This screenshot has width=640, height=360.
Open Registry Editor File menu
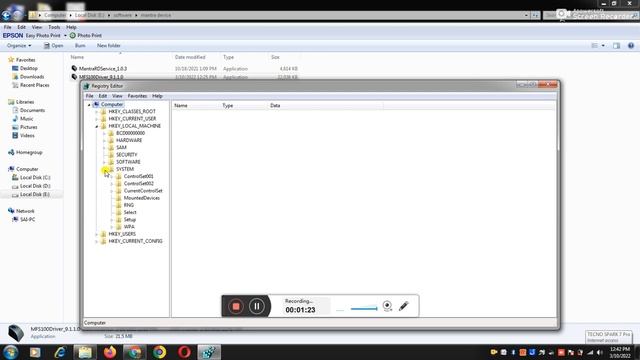[x=89, y=96]
